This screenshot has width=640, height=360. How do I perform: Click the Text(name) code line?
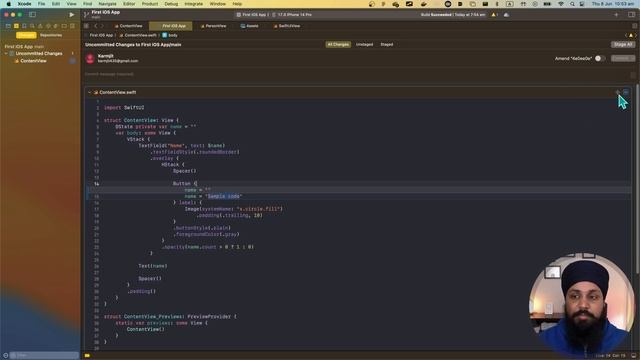pyautogui.click(x=153, y=266)
